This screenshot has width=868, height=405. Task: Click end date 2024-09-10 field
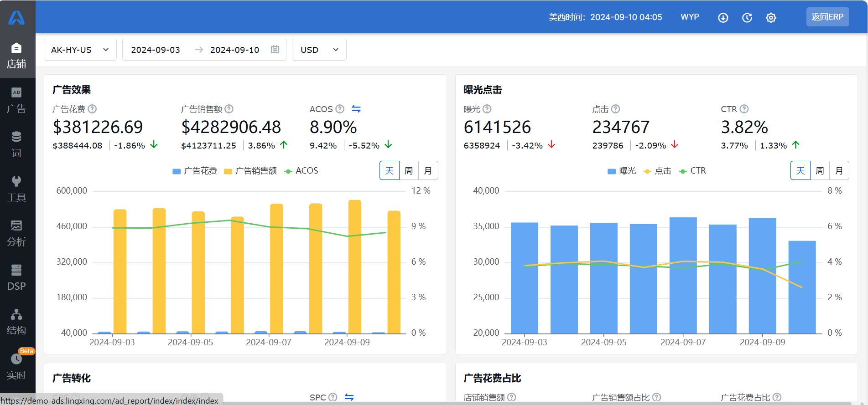click(x=234, y=50)
